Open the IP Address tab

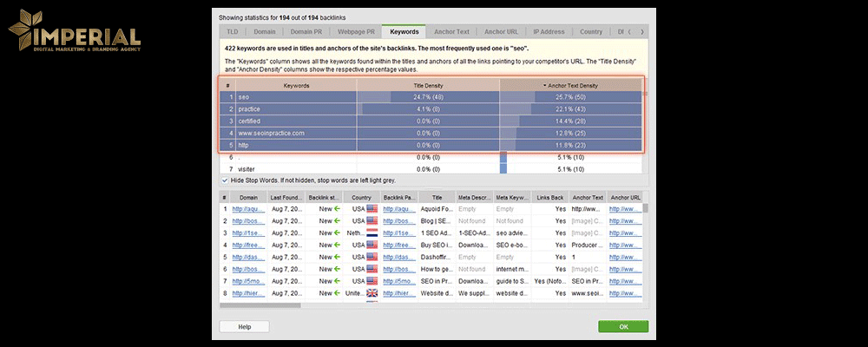[548, 31]
